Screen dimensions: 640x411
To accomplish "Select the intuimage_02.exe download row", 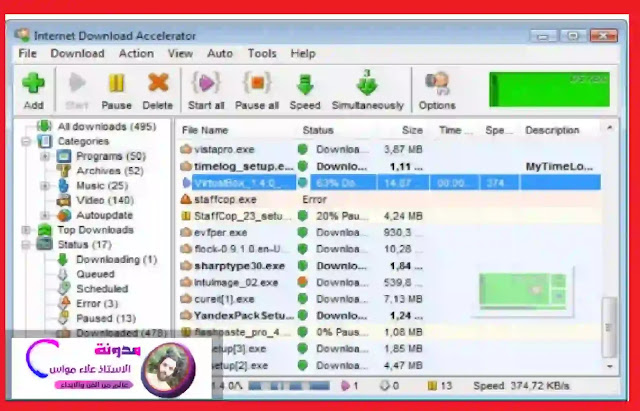I will coord(390,282).
